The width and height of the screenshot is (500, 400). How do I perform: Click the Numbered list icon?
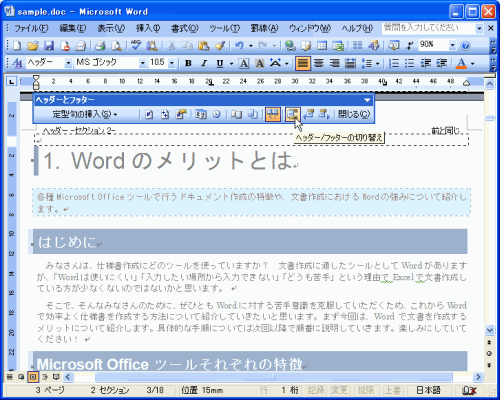(394, 63)
